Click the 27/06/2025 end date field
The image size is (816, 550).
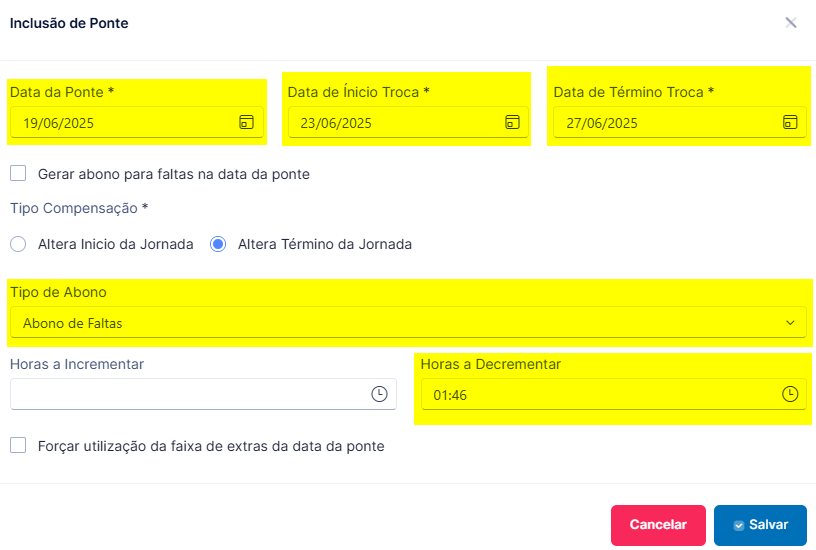pos(680,123)
